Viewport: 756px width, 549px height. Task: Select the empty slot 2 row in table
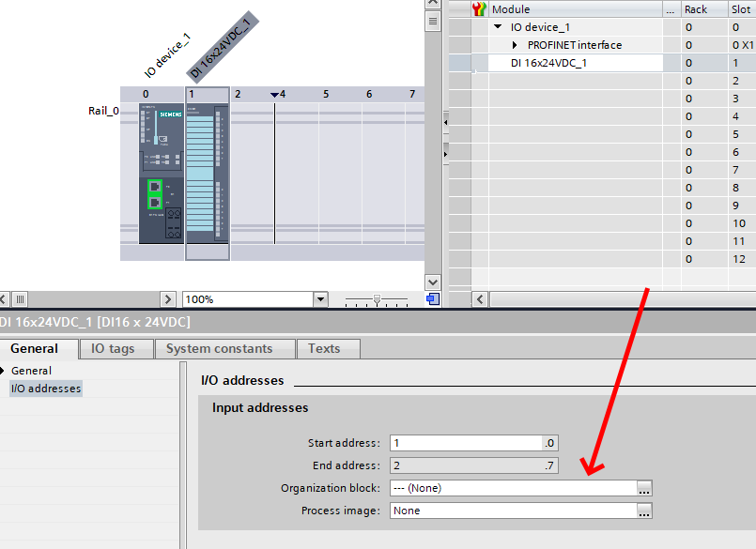pyautogui.click(x=603, y=81)
